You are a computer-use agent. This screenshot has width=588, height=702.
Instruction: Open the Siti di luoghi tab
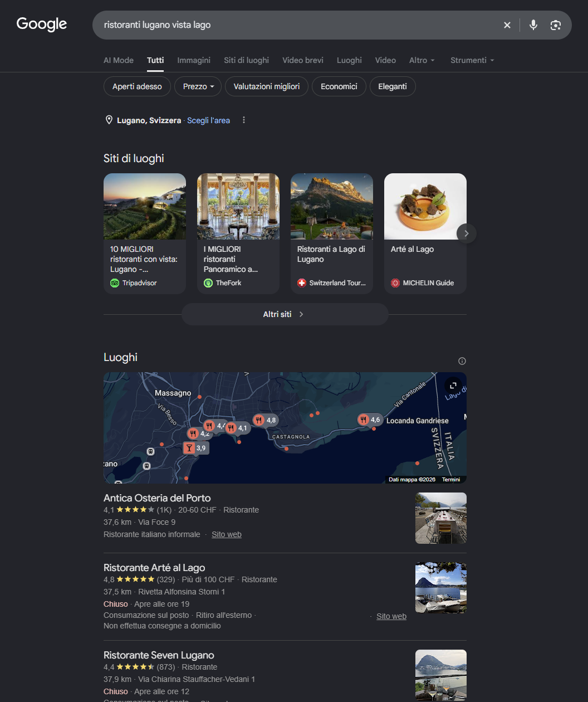pyautogui.click(x=246, y=60)
